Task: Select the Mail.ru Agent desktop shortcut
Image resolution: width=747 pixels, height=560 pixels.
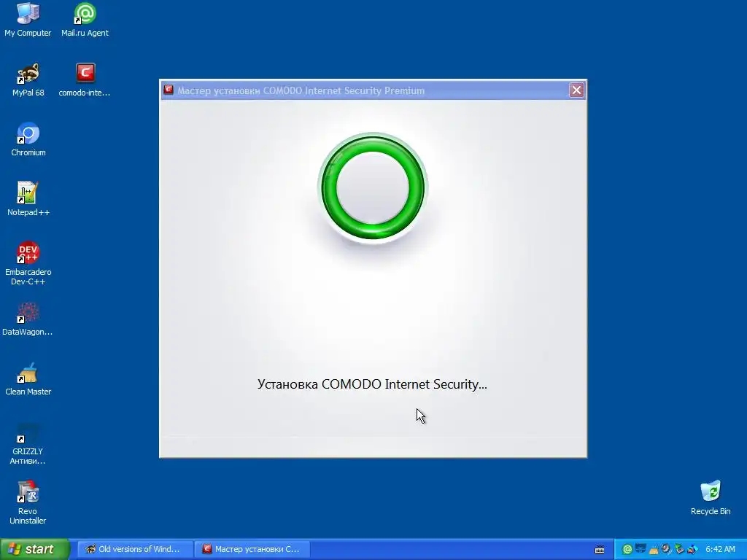Action: (x=85, y=20)
